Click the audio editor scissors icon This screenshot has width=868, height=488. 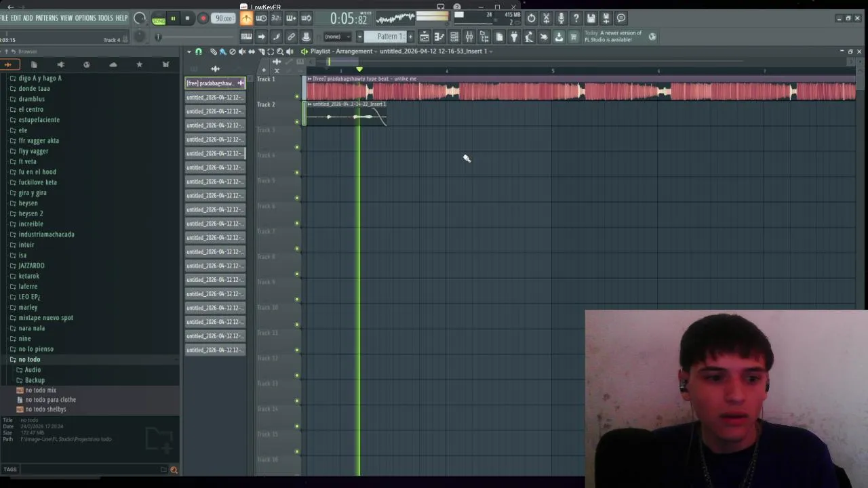tap(546, 18)
